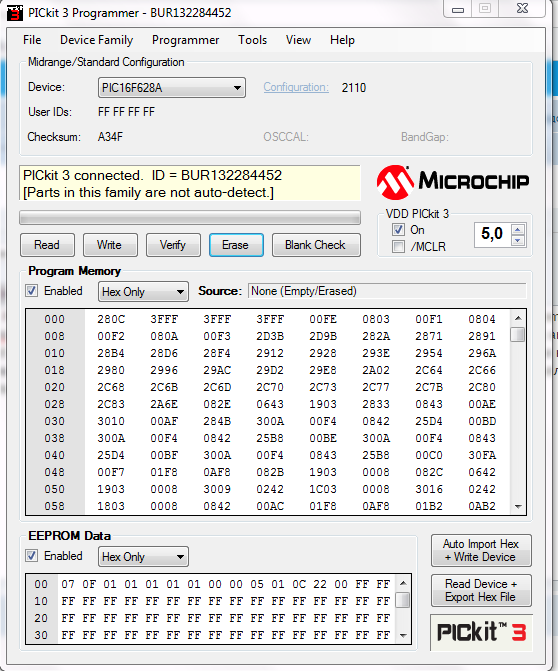Click the progress bar under status box
Viewport: 558px width, 671px height.
tap(190, 217)
